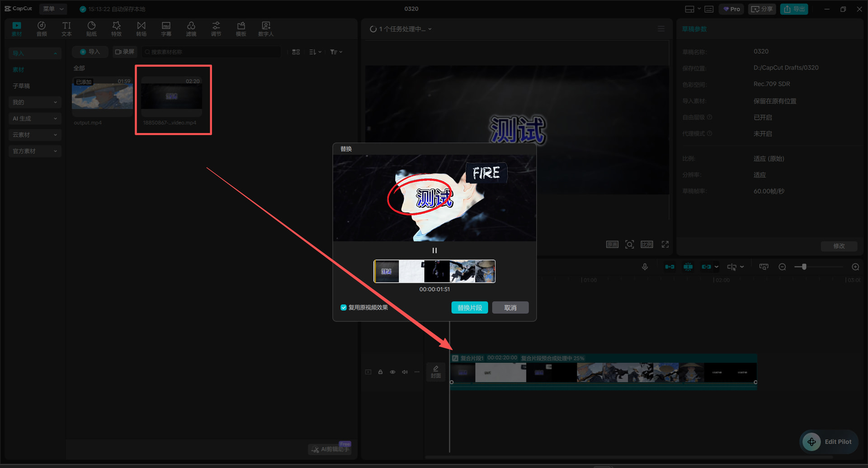Select the 素材 sidebar item
Image resolution: width=868 pixels, height=468 pixels.
tap(18, 70)
